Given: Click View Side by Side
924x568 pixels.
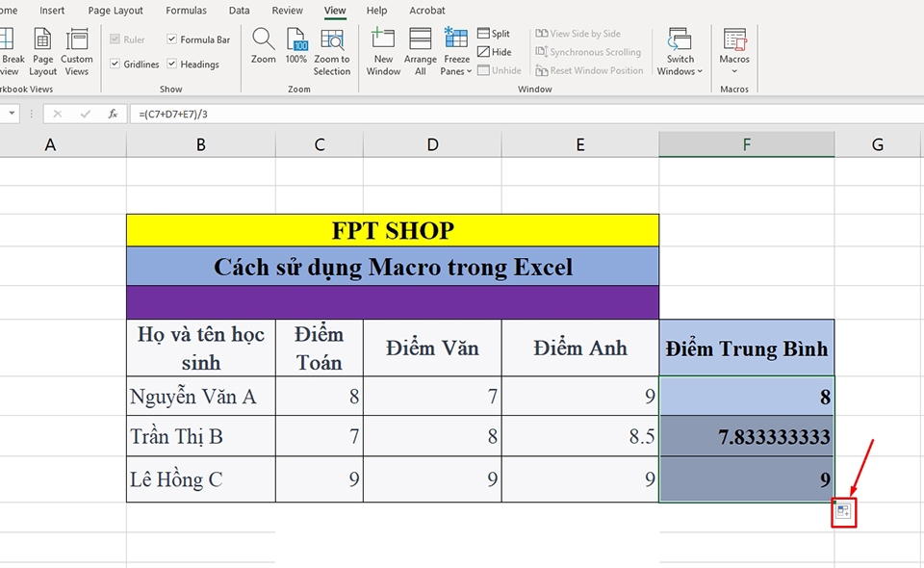Looking at the screenshot, I should pyautogui.click(x=577, y=34).
